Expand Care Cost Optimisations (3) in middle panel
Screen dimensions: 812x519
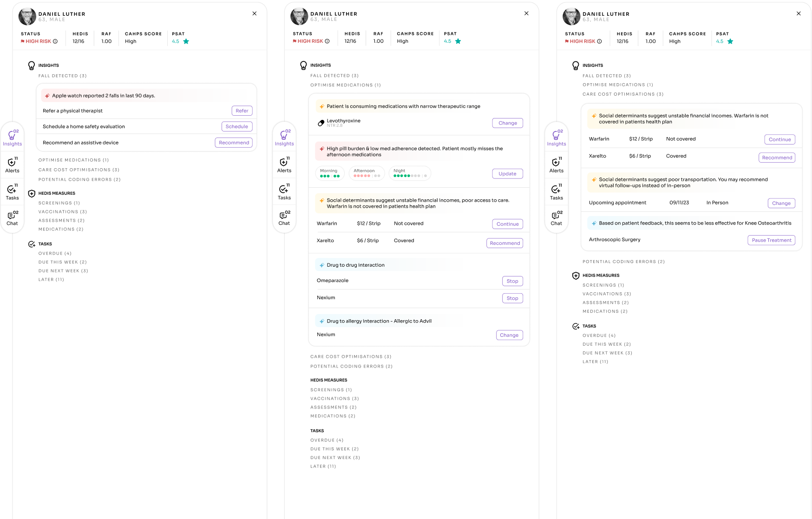(x=351, y=357)
